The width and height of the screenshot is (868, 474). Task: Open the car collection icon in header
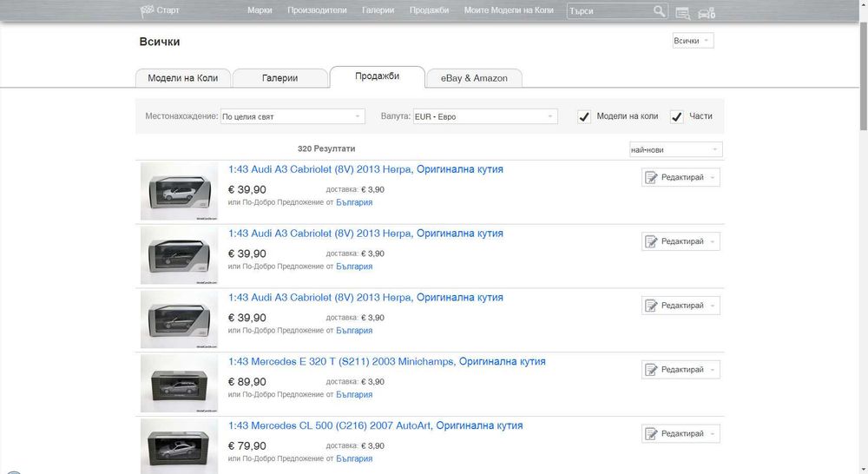tap(707, 13)
